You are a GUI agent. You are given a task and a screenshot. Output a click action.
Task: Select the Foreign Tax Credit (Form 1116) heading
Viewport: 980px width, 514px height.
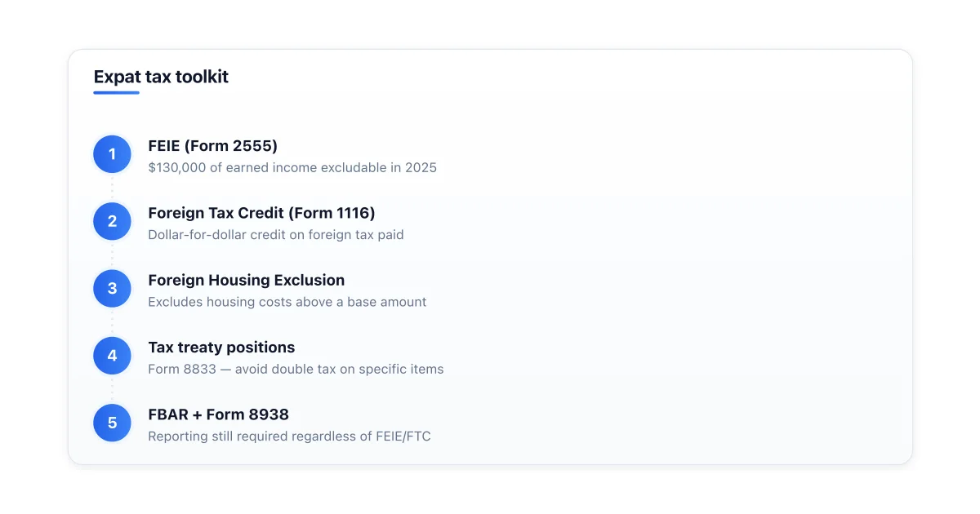coord(261,213)
